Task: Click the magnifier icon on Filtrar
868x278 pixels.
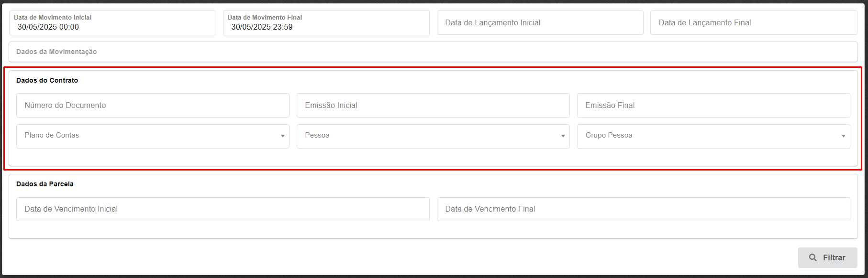Action: tap(812, 257)
